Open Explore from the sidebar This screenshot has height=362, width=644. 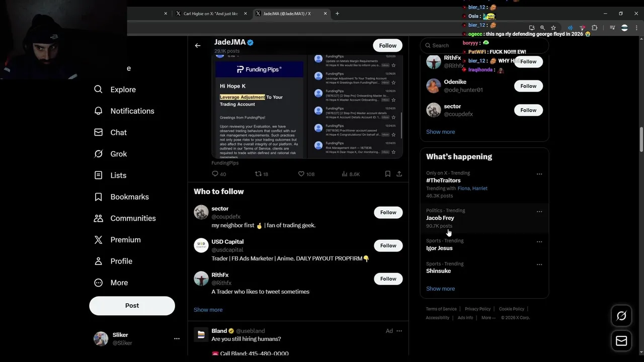pos(115,89)
